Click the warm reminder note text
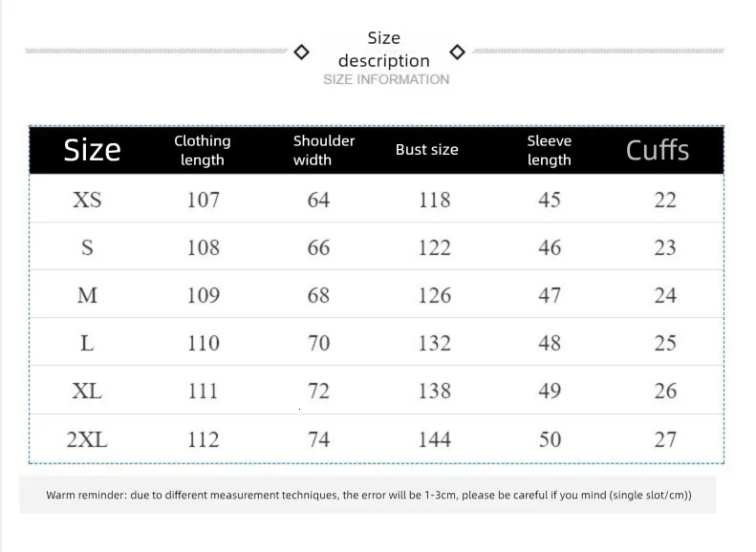 point(369,496)
